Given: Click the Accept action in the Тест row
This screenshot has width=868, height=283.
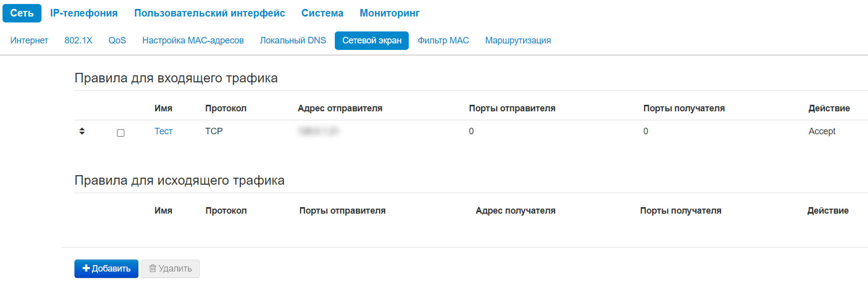Looking at the screenshot, I should 822,131.
